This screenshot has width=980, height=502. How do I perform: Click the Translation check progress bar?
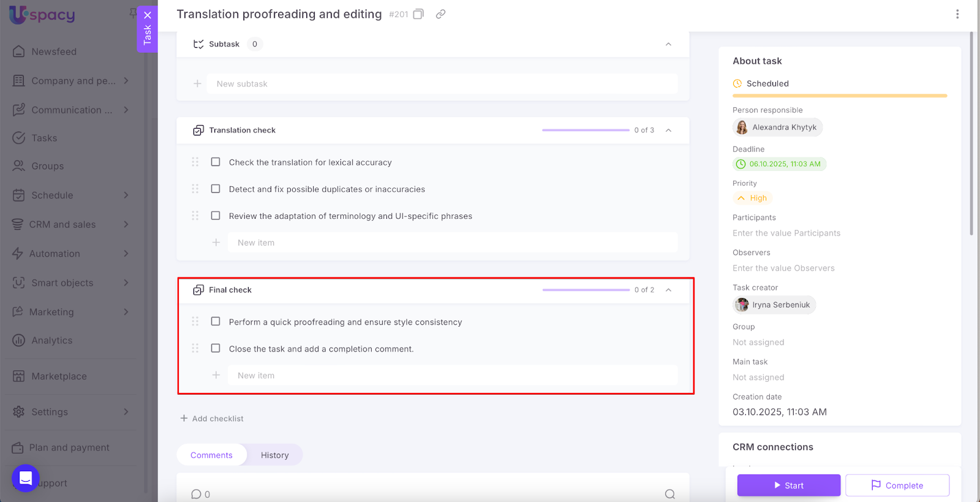585,130
